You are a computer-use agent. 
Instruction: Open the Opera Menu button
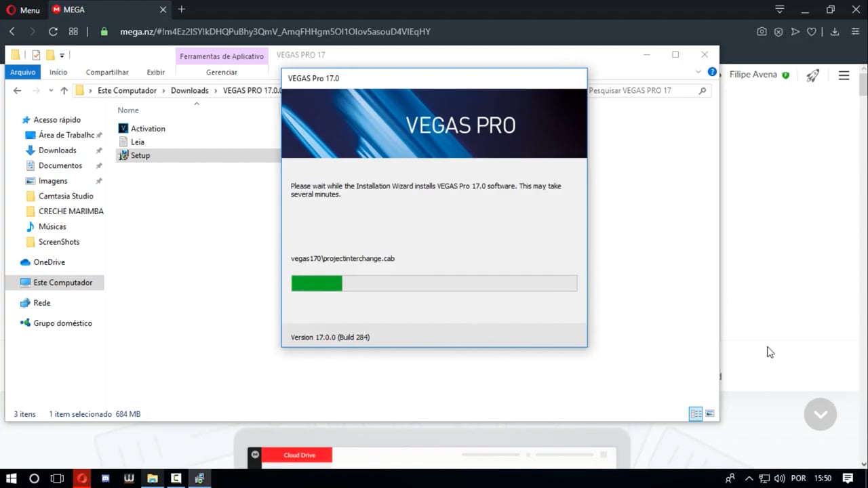(x=23, y=10)
